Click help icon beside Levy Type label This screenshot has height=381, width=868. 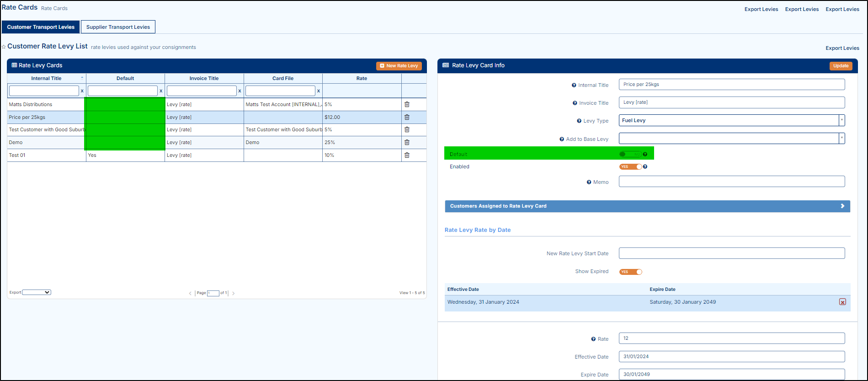[579, 121]
